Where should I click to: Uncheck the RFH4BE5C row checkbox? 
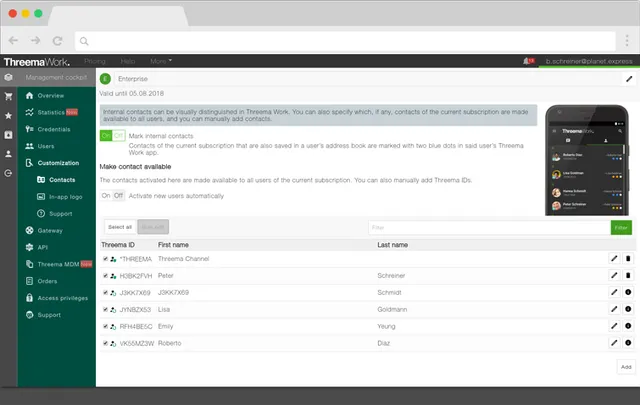[x=105, y=326]
